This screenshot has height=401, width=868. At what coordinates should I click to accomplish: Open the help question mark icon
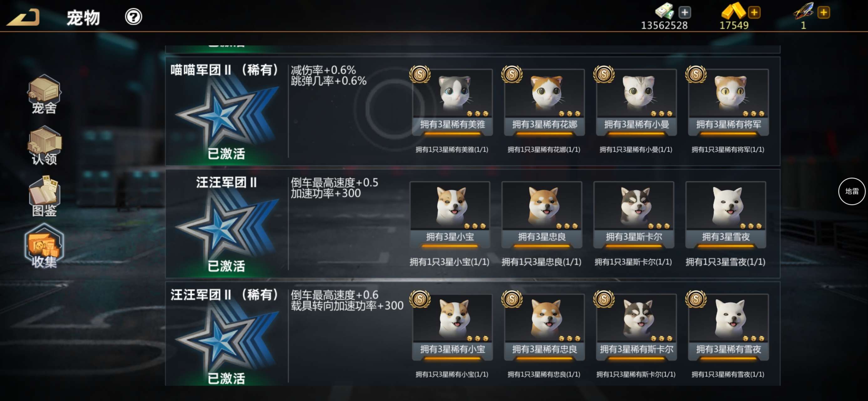[x=133, y=17]
